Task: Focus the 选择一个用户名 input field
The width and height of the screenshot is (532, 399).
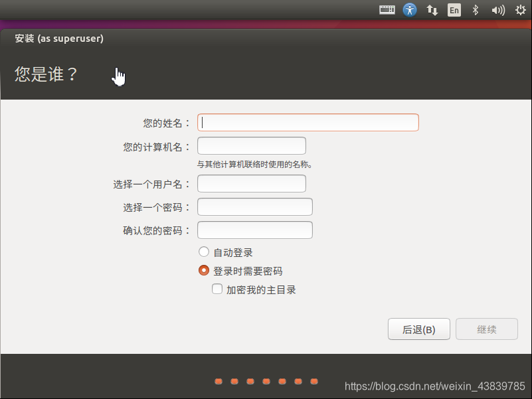Action: [x=252, y=183]
